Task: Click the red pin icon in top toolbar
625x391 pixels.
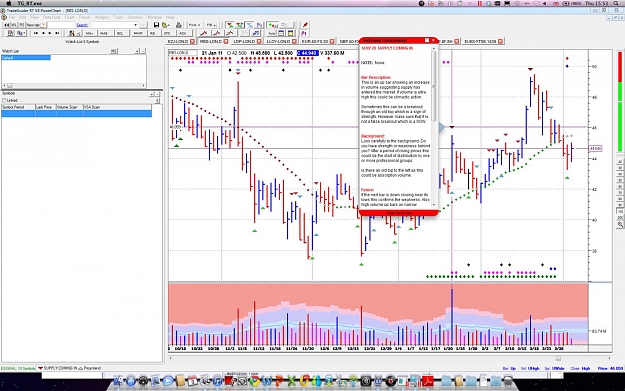Action: [305, 25]
